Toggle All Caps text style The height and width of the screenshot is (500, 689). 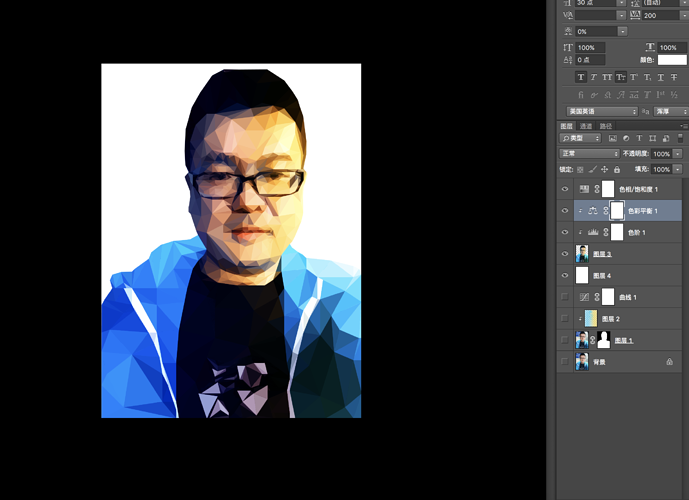607,77
